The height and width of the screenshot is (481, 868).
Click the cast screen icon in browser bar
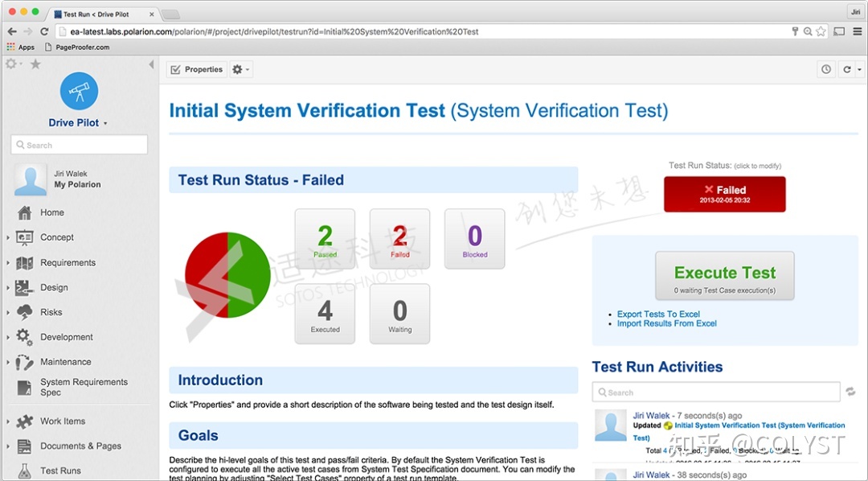point(840,31)
